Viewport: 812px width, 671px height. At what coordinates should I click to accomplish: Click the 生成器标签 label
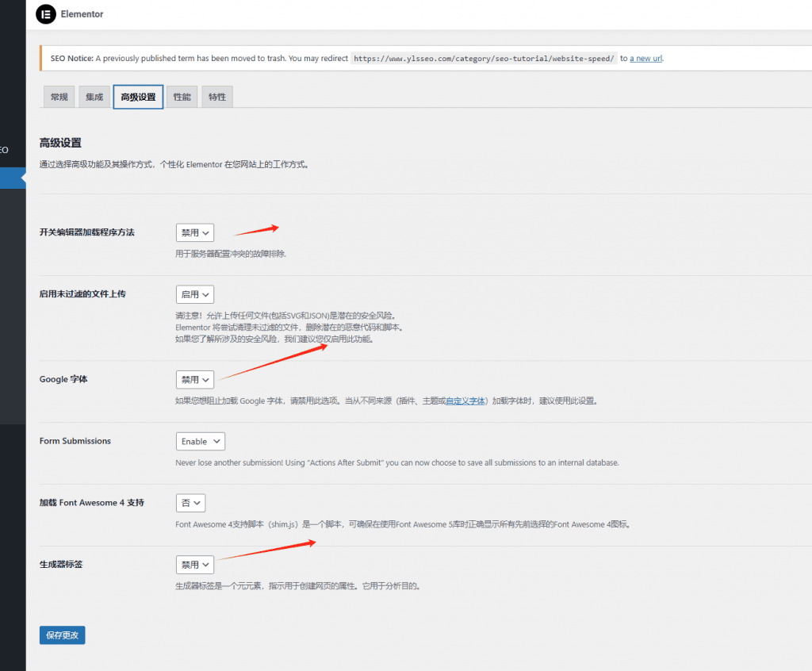point(61,564)
